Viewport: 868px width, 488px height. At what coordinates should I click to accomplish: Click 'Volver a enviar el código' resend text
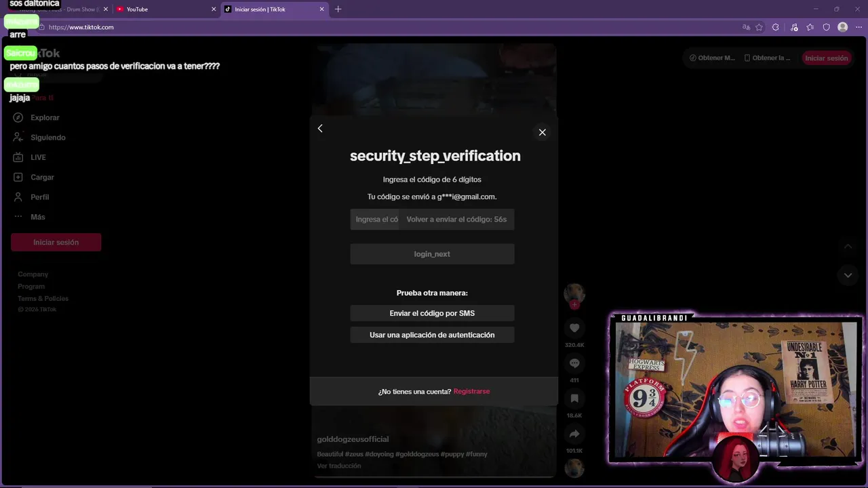coord(456,220)
